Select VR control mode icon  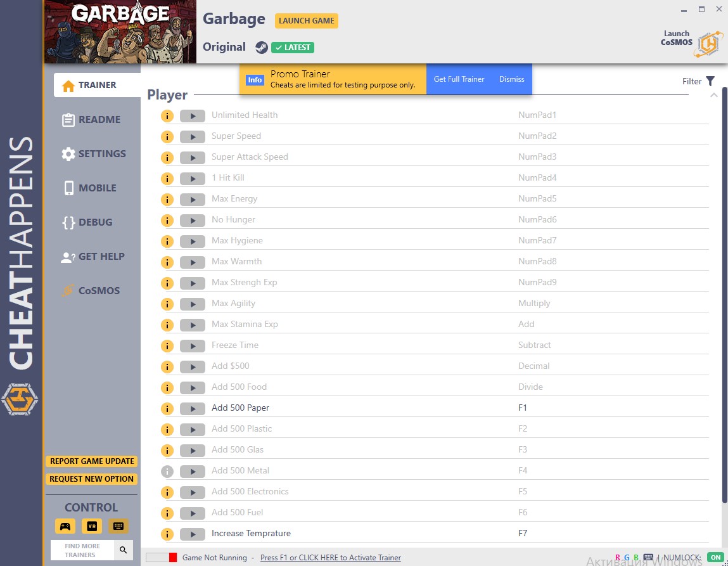pos(92,526)
